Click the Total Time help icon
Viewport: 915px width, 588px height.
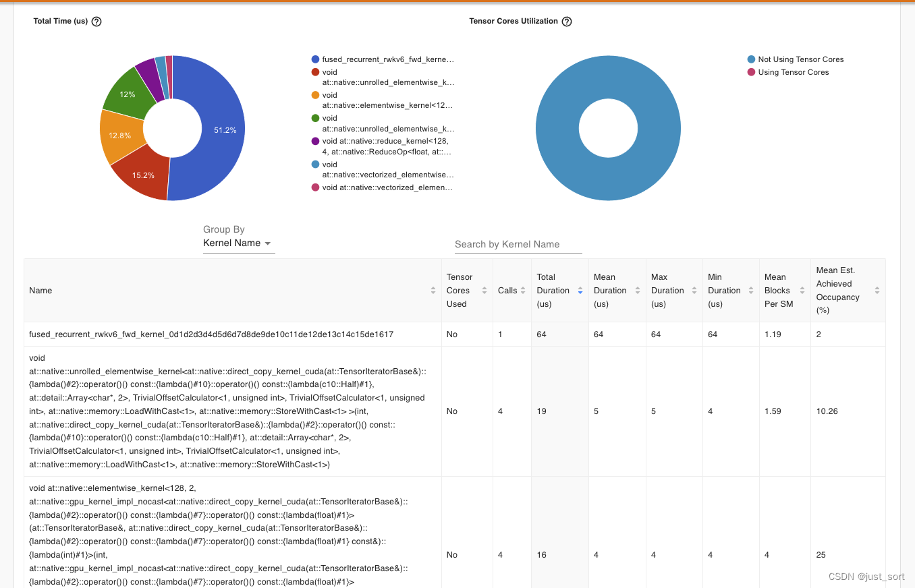[96, 22]
